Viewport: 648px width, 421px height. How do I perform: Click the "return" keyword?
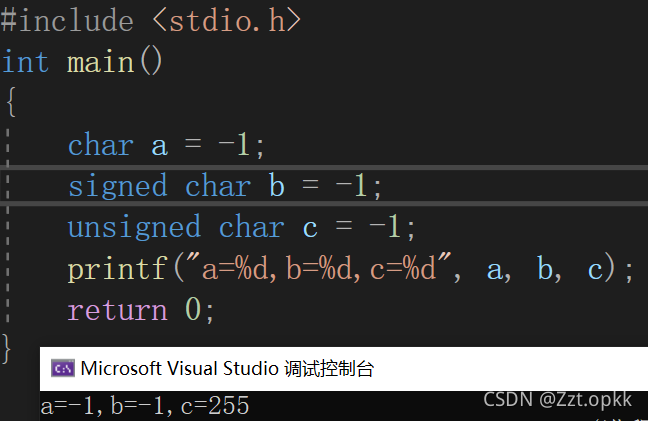(118, 310)
